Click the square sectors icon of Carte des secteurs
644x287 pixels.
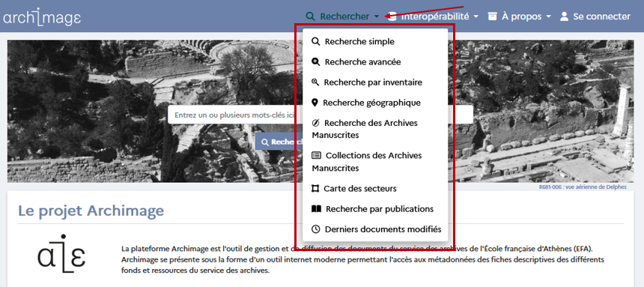tap(315, 189)
